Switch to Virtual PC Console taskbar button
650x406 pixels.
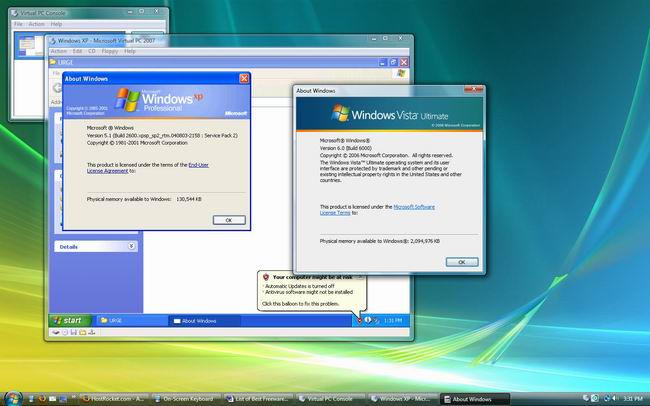[x=330, y=399]
